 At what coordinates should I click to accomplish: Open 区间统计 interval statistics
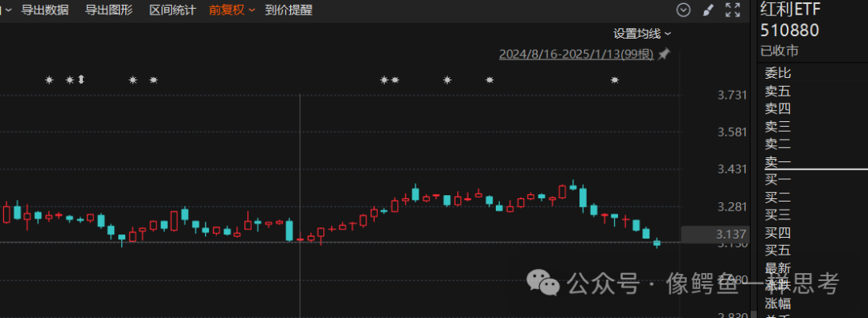173,10
